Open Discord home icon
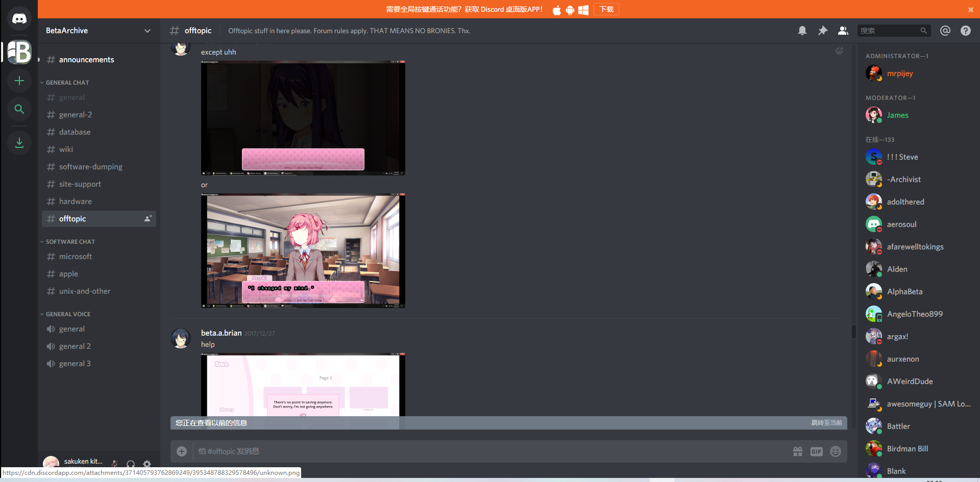 pyautogui.click(x=19, y=19)
